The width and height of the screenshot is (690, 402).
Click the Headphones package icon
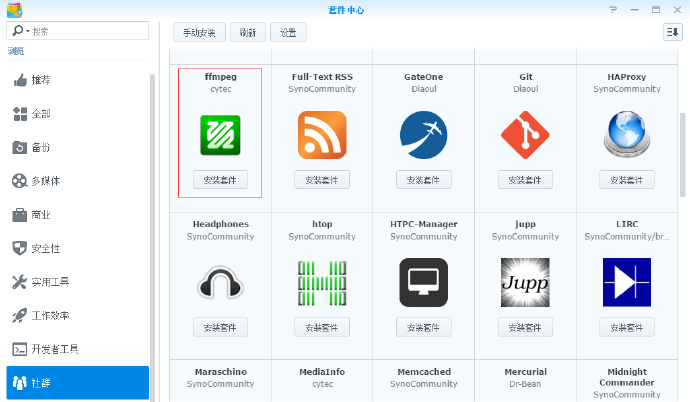[220, 282]
